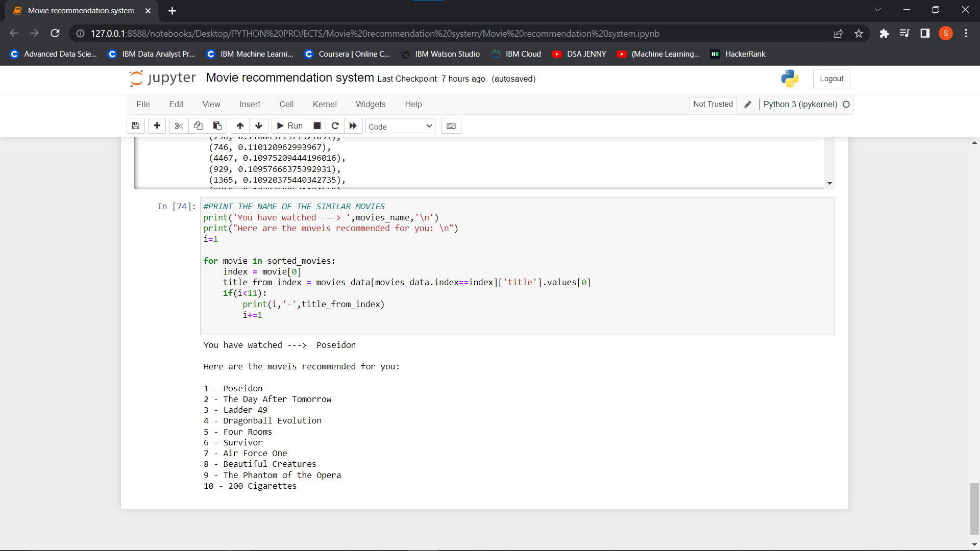Cut the selected cell with the scissors icon
The width and height of the screenshot is (980, 551).
pos(178,126)
